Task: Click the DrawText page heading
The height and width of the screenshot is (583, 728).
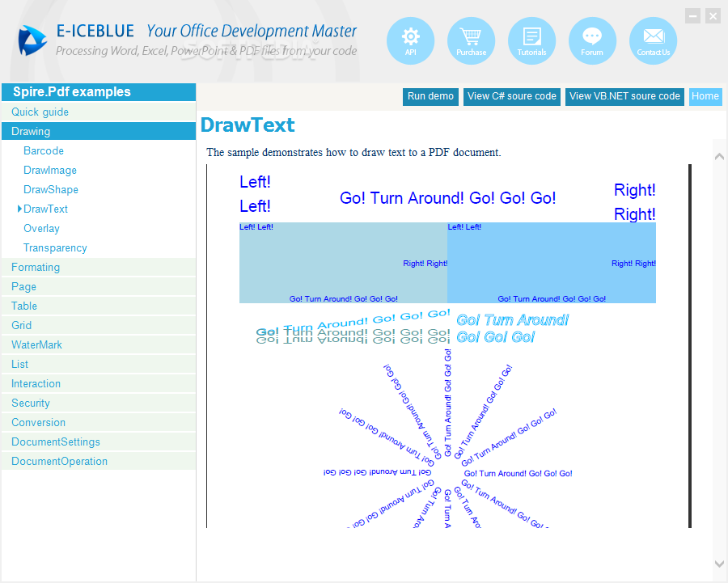Action: (x=248, y=125)
